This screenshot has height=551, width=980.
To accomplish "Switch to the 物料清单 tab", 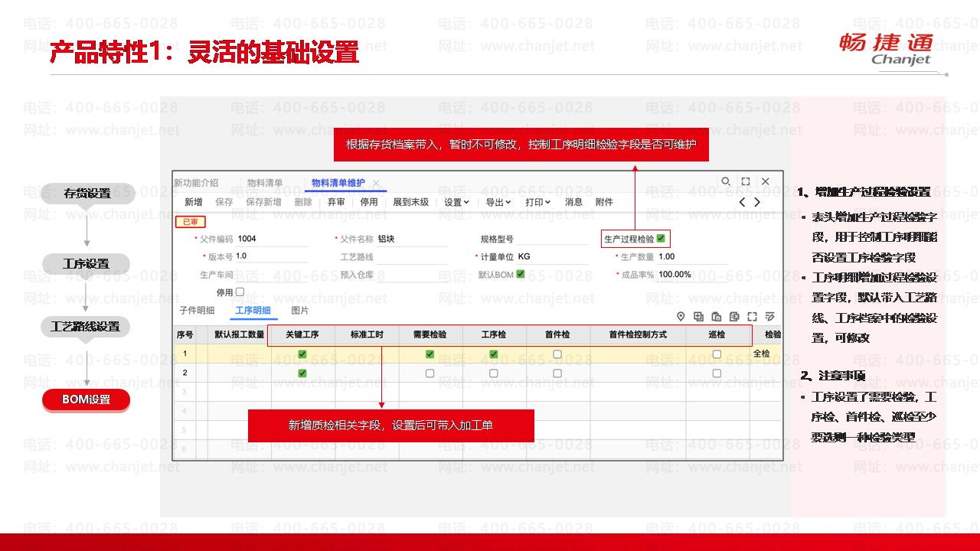I will (265, 183).
